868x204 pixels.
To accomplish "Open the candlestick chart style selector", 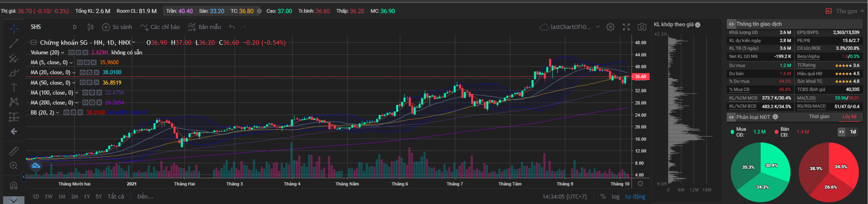I will tap(90, 27).
